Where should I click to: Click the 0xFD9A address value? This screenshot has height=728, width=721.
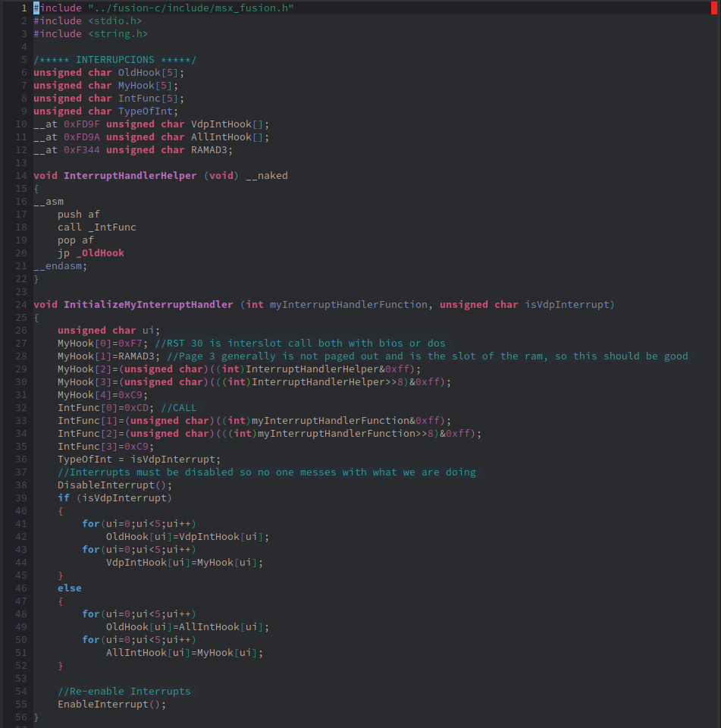click(x=82, y=137)
